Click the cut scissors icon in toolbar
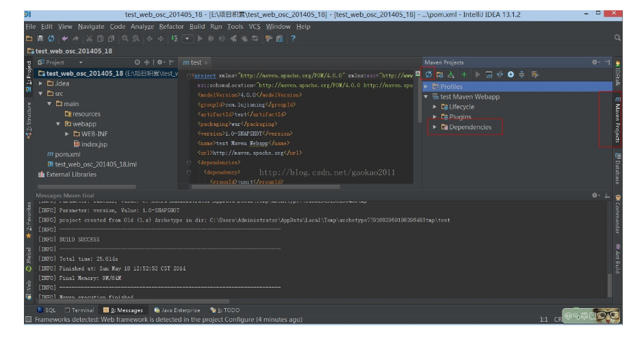The width and height of the screenshot is (644, 343). click(90, 38)
